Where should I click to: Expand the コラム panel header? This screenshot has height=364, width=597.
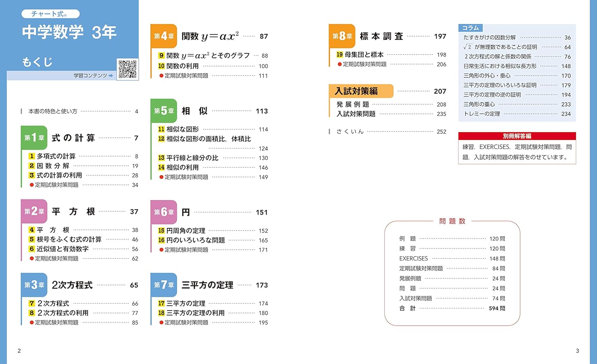tap(471, 28)
